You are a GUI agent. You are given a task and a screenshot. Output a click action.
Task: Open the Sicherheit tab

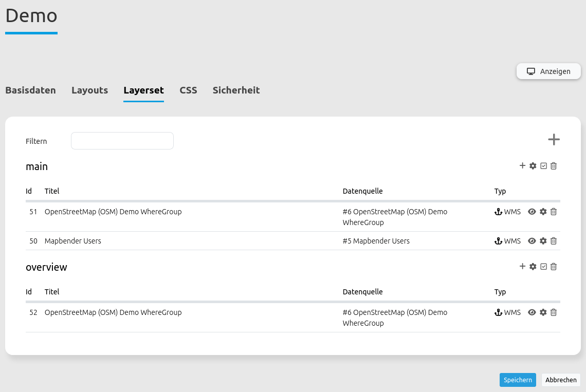pos(236,90)
